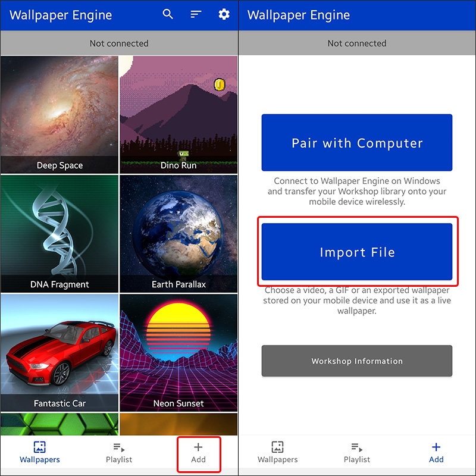This screenshot has height=476, width=476.
Task: Tap the Import File button
Action: pos(356,252)
